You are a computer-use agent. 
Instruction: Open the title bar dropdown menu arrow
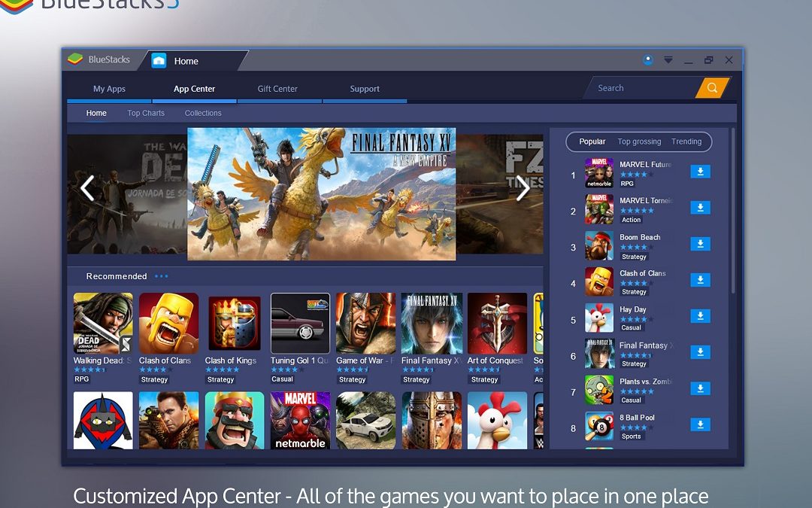[x=668, y=60]
